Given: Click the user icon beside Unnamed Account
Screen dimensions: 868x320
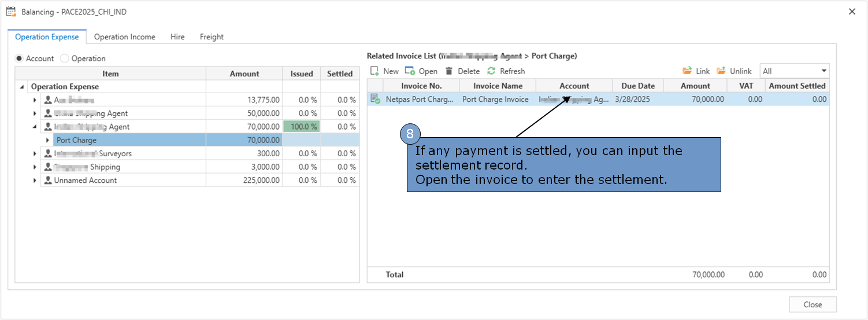Looking at the screenshot, I should click(x=48, y=180).
